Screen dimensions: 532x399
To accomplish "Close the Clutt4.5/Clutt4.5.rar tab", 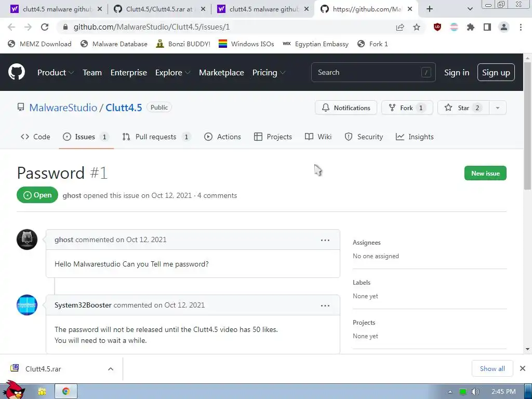I will tap(203, 9).
